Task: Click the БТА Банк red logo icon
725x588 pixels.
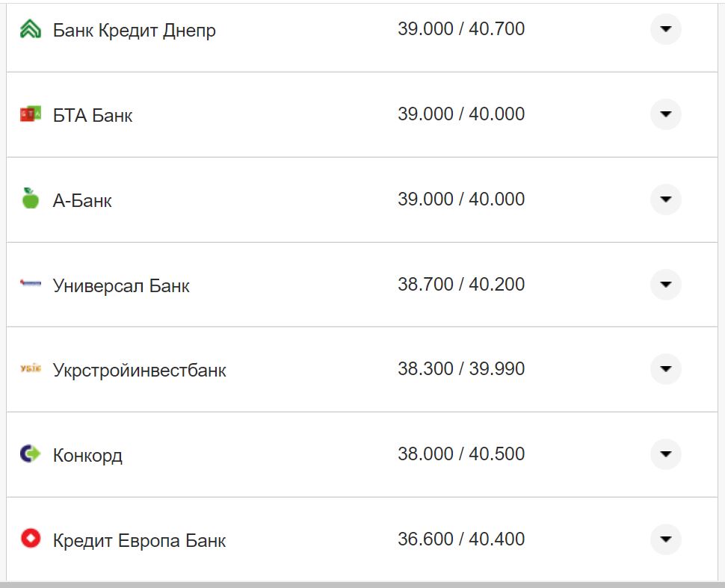Action: click(x=31, y=114)
